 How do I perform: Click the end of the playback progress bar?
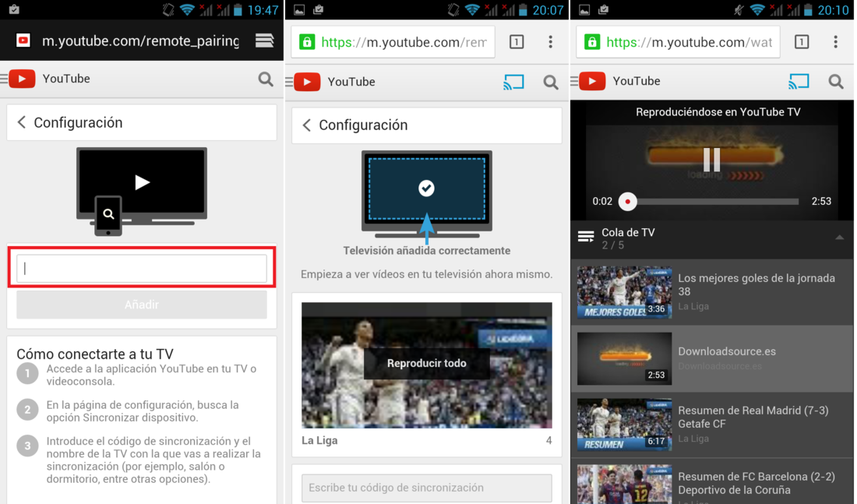click(797, 202)
